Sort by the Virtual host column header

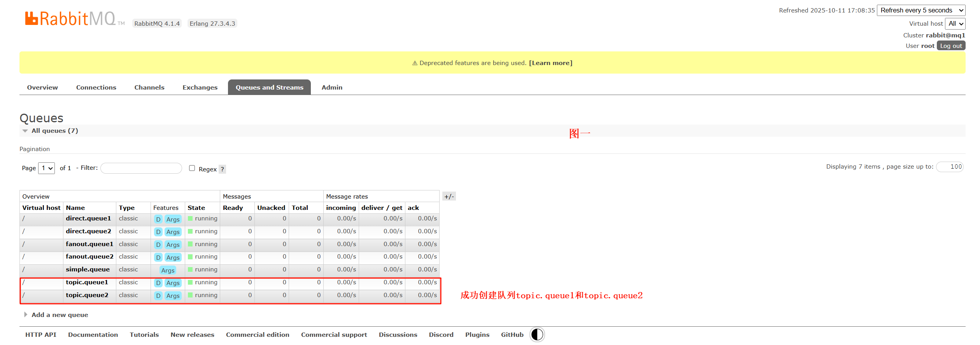41,208
